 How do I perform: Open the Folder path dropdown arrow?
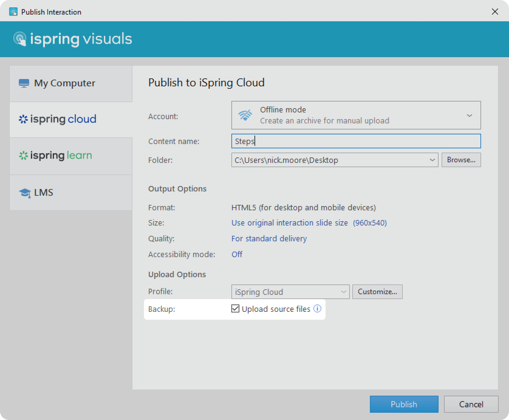tap(432, 160)
